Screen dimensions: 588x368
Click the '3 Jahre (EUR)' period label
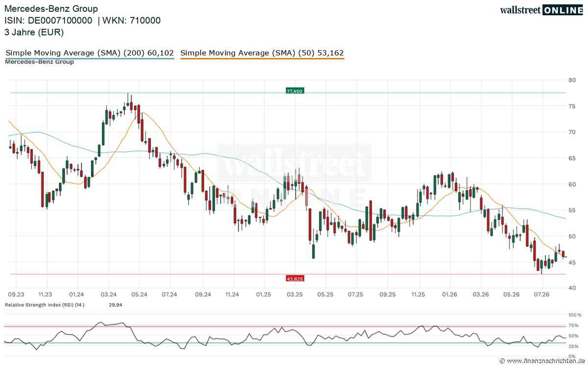(x=34, y=32)
